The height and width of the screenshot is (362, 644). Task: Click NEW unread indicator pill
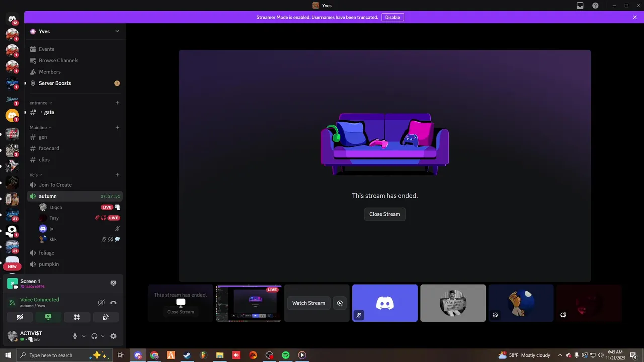click(12, 267)
